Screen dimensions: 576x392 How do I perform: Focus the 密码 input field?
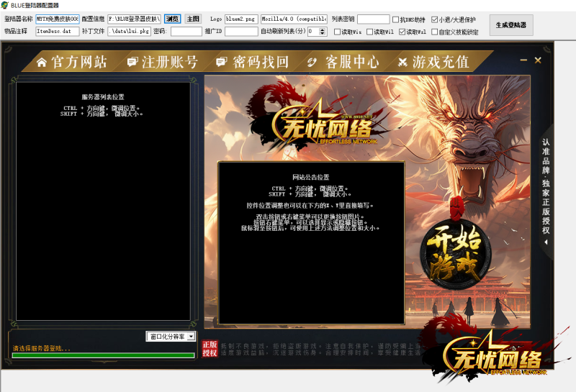point(186,31)
